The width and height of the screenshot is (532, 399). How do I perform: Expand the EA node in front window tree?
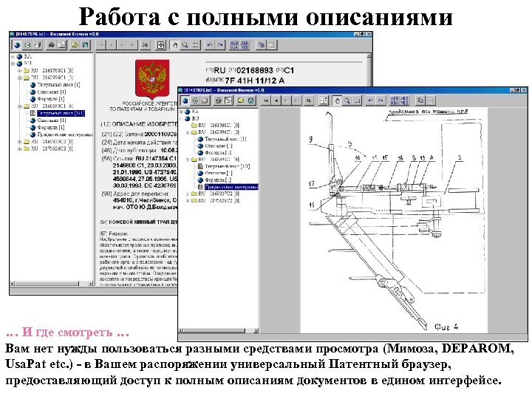point(182,112)
